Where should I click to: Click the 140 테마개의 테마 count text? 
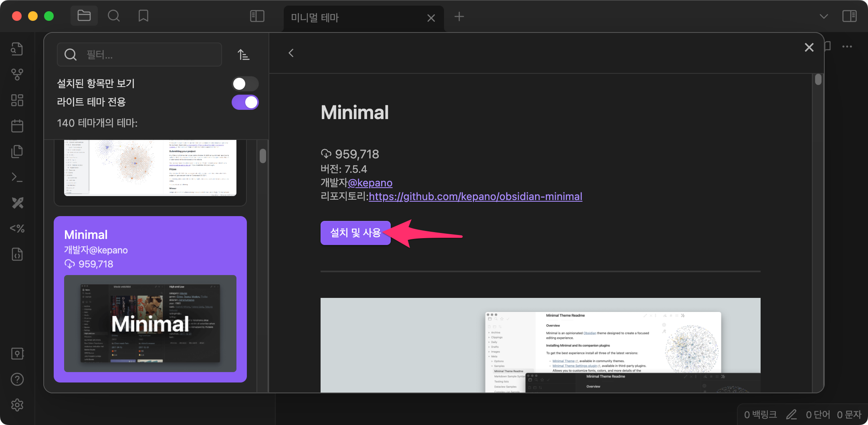click(x=97, y=123)
